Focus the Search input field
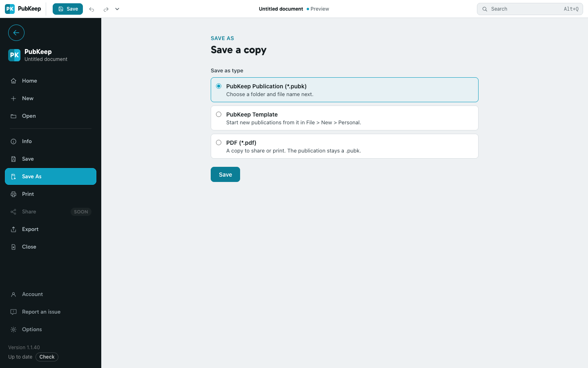Viewport: 588px width, 368px height. tap(530, 9)
